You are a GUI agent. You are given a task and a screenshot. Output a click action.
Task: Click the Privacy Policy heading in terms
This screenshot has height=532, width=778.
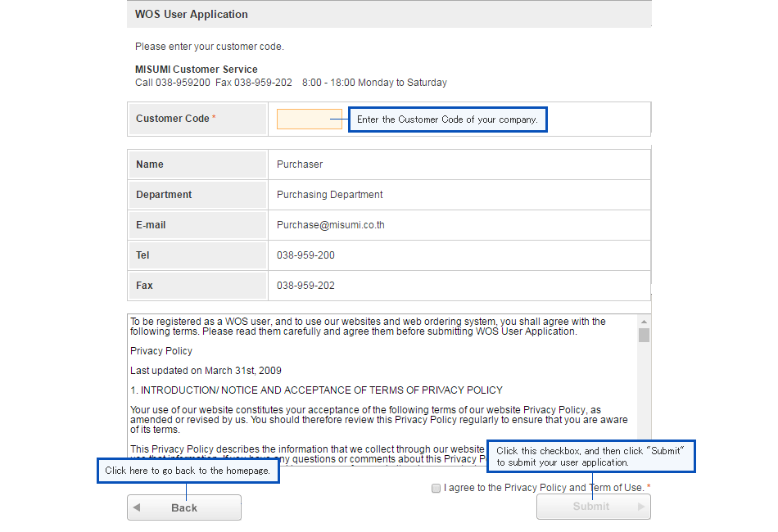coord(161,351)
